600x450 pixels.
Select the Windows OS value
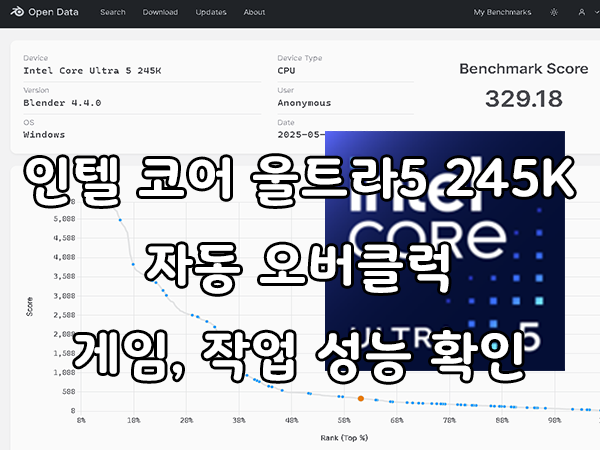click(44, 135)
